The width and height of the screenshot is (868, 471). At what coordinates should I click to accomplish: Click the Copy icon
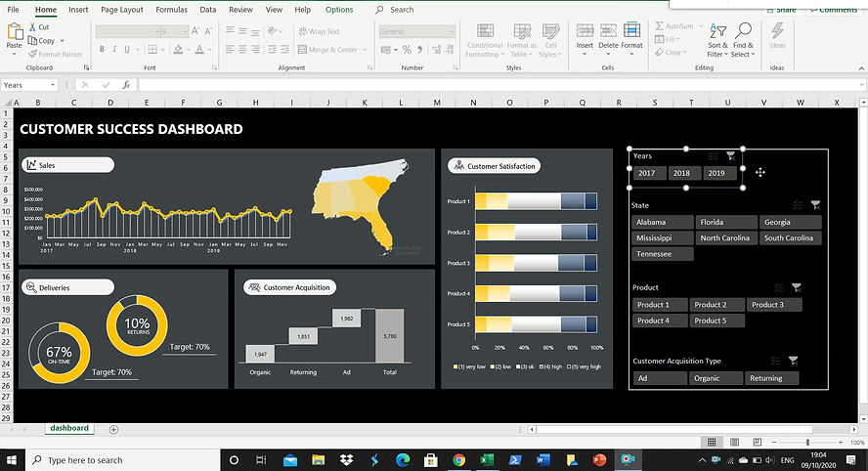click(32, 40)
